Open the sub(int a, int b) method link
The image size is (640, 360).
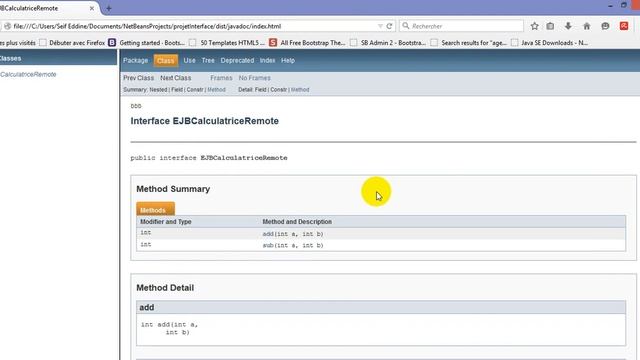point(293,245)
